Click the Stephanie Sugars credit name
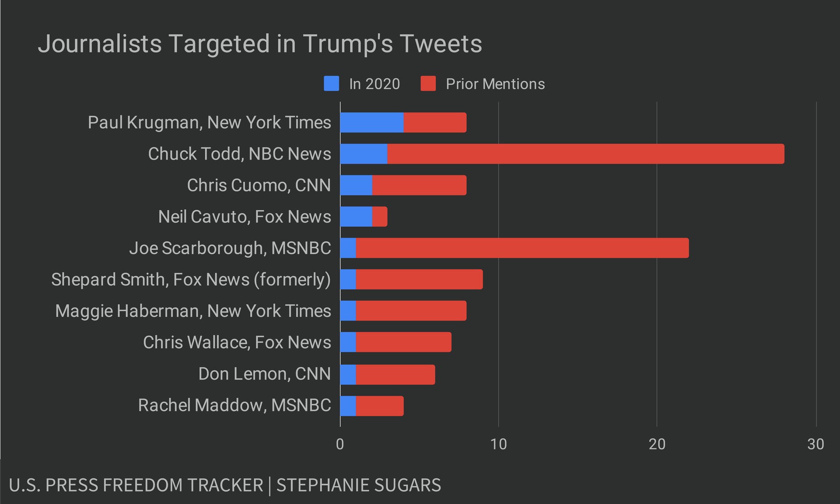Viewport: 840px width, 504px height. (x=359, y=485)
